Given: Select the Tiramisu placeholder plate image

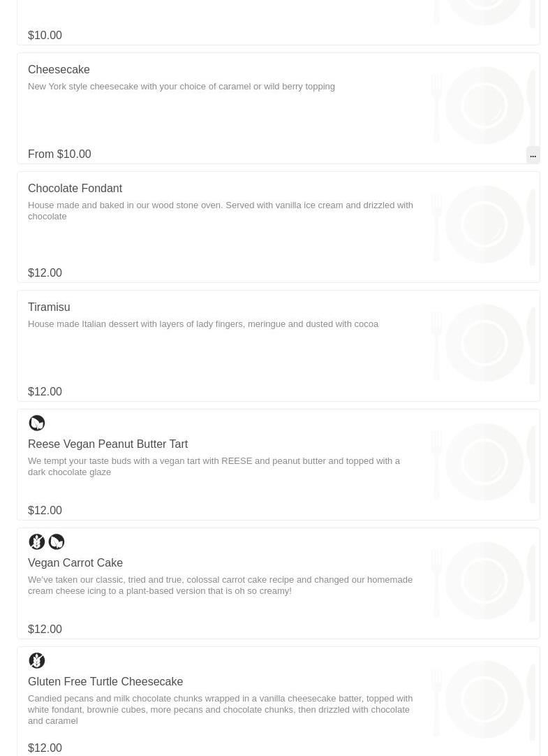Looking at the screenshot, I should tap(484, 343).
